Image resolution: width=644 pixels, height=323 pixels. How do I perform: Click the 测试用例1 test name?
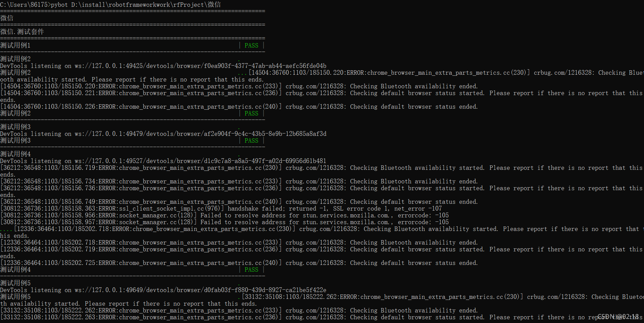coord(15,45)
